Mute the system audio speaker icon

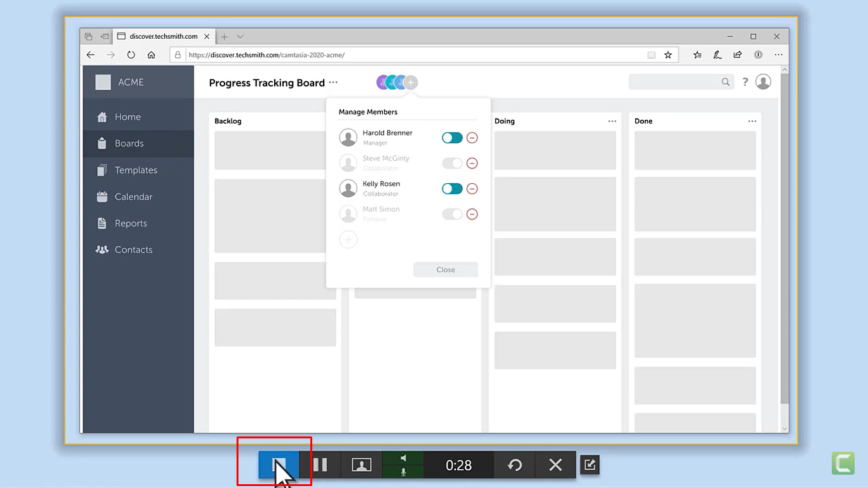403,457
